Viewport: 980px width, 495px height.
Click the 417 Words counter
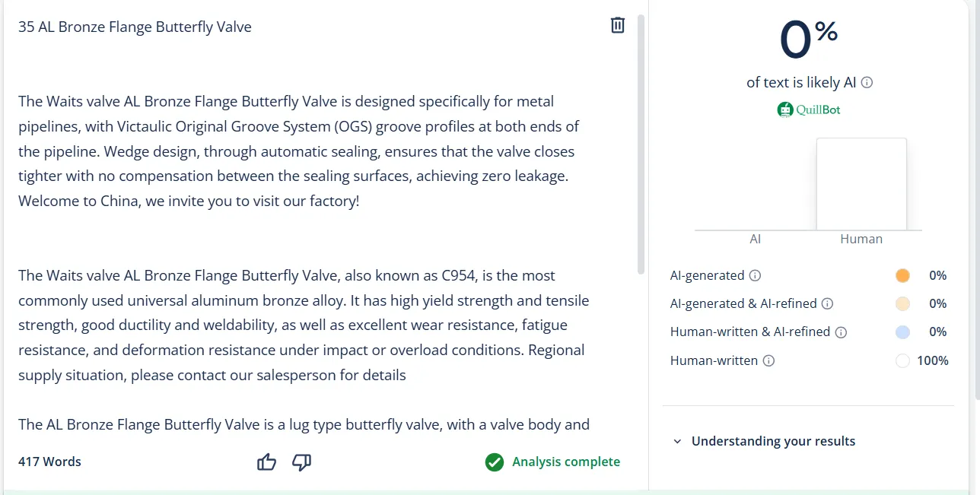49,462
